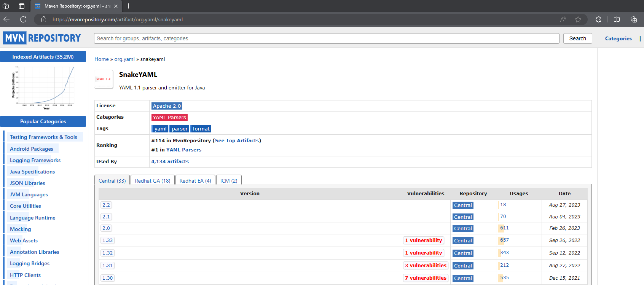Image resolution: width=644 pixels, height=285 pixels.
Task: View the 1 vulnerability for version 1.33
Action: point(424,240)
